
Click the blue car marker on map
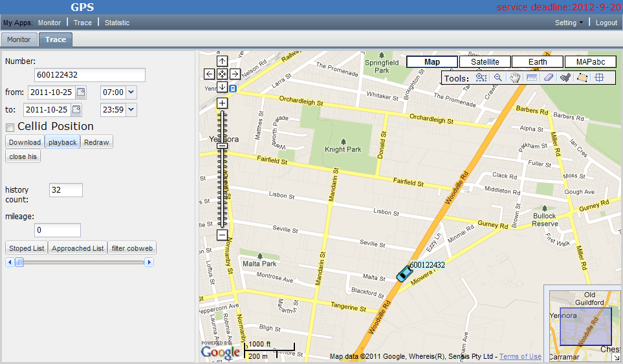405,273
